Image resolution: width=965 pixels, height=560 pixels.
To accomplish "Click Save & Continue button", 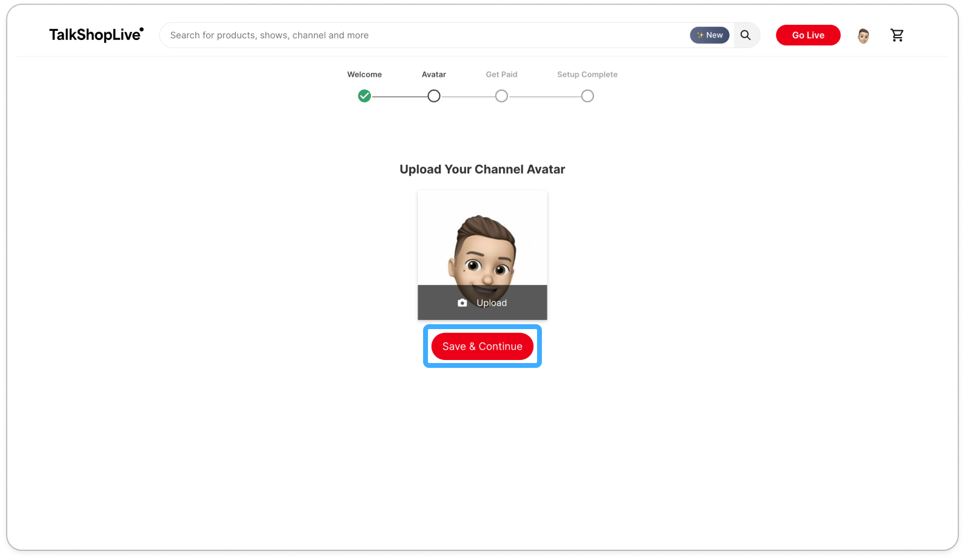I will pyautogui.click(x=482, y=346).
